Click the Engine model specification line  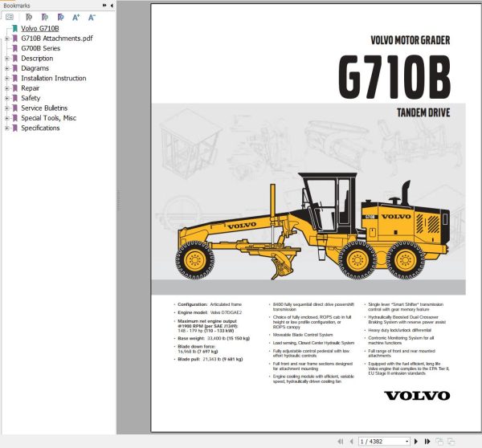pos(210,312)
